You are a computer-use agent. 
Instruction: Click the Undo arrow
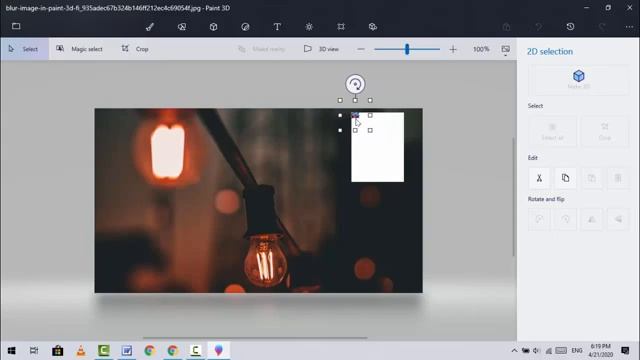[x=539, y=27]
